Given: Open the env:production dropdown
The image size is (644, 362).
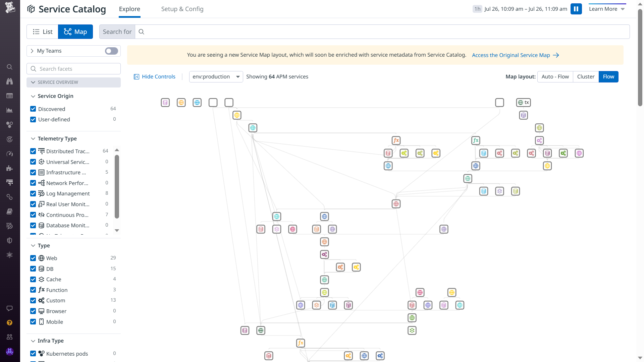Looking at the screenshot, I should (x=216, y=77).
